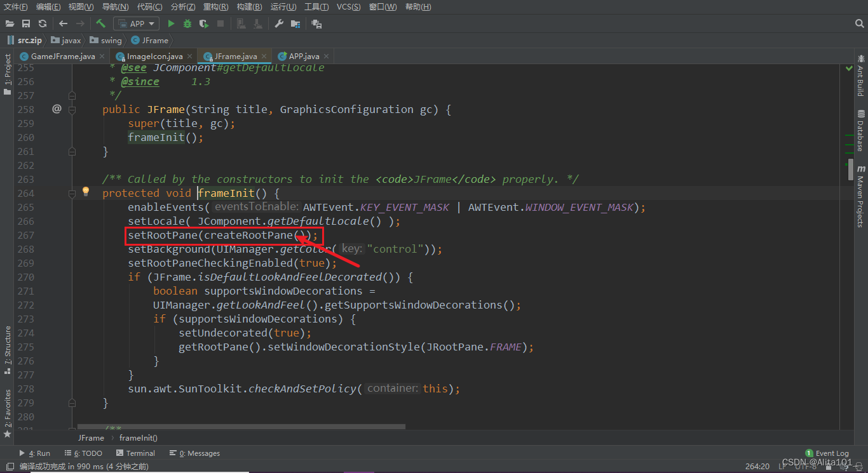Click the yellow intention lightbulb icon
The width and height of the screenshot is (868, 473).
(86, 191)
